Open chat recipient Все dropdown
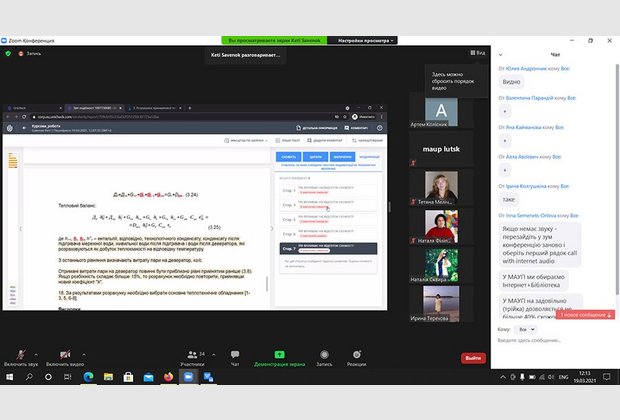 click(x=526, y=329)
